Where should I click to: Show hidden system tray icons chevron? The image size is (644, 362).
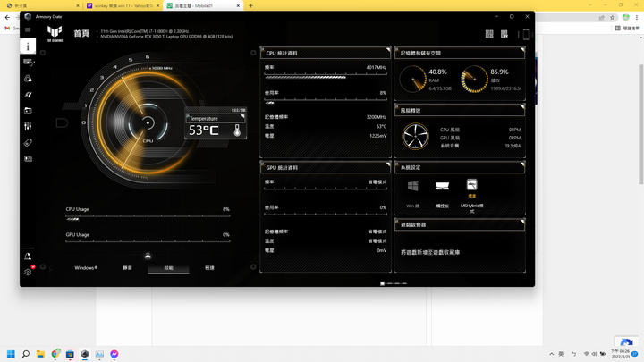coord(552,354)
